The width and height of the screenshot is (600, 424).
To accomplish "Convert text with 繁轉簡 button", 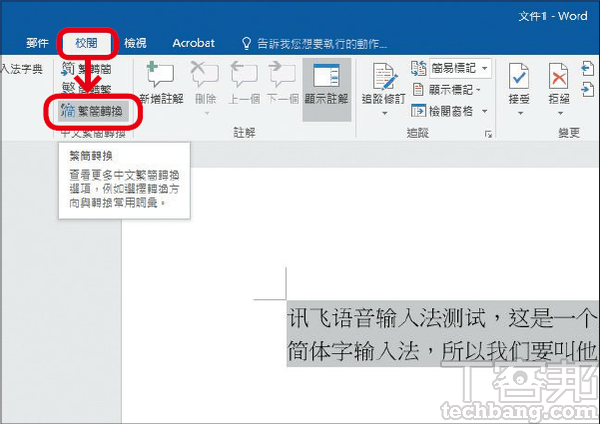I will click(x=86, y=69).
